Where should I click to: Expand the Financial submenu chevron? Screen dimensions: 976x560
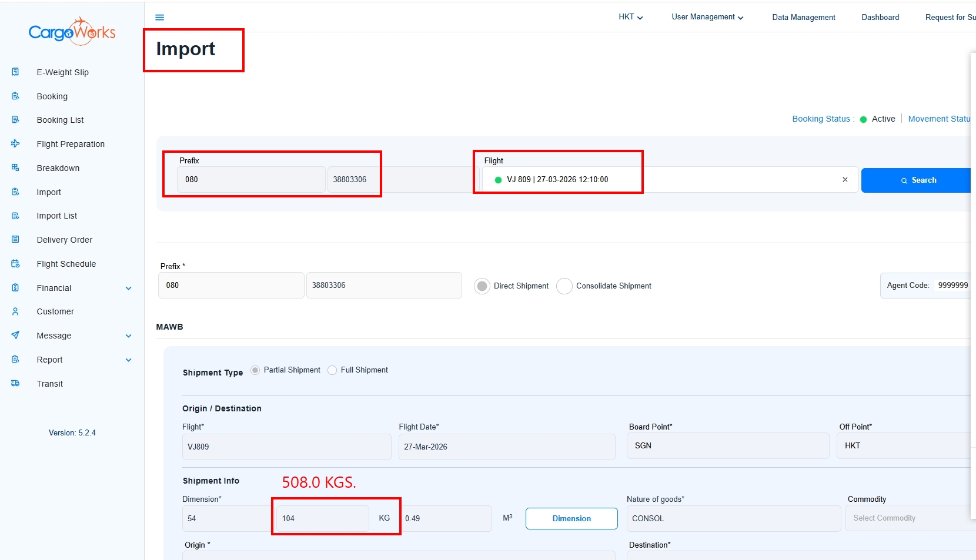click(x=129, y=289)
